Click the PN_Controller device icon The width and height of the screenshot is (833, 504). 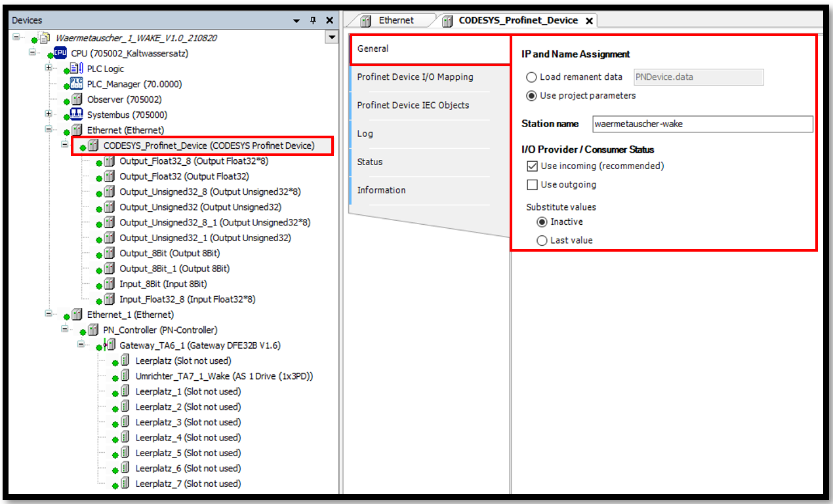pyautogui.click(x=93, y=330)
